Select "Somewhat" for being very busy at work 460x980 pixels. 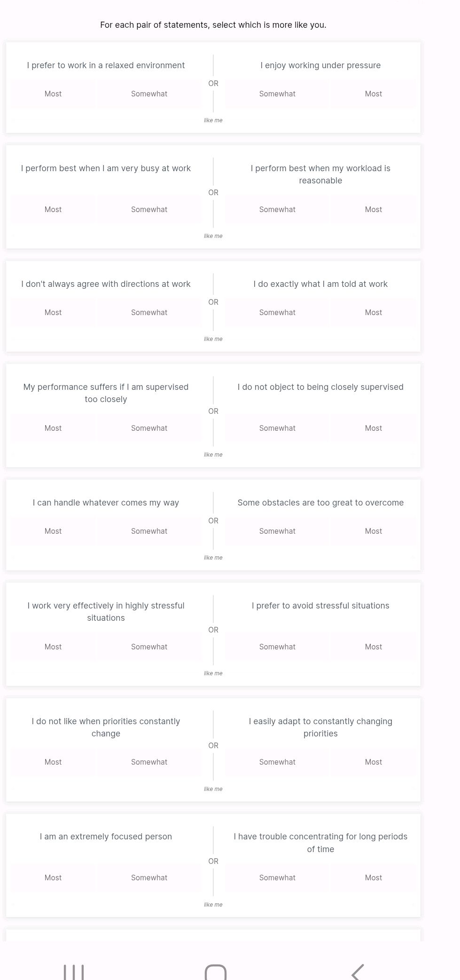[149, 209]
